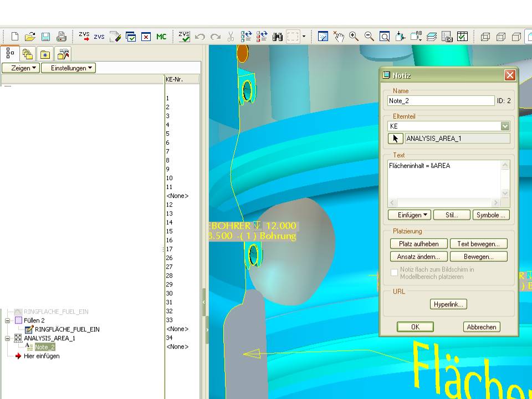This screenshot has height=399, width=532.
Task: Click the window with red X icon
Action: [146, 37]
